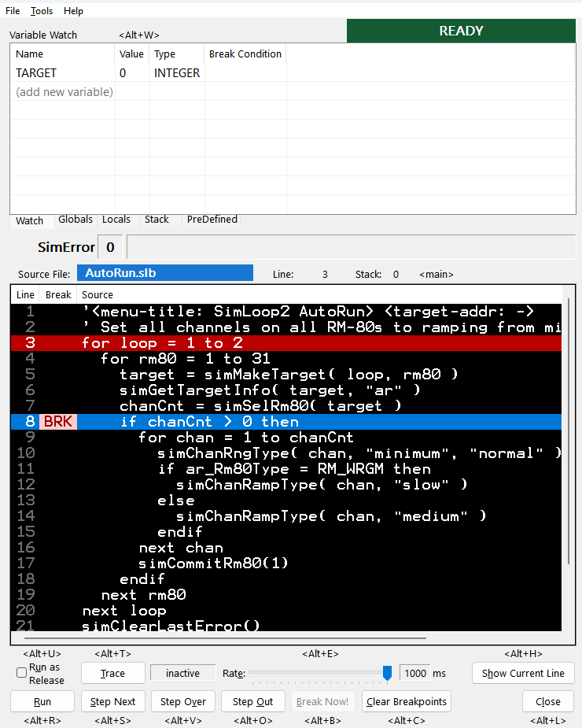Click the Trace button
The image size is (582, 728).
pyautogui.click(x=112, y=673)
